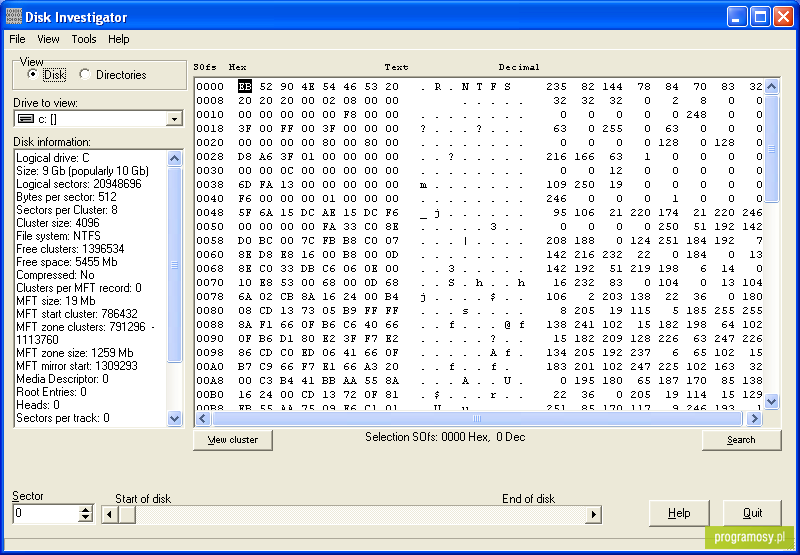This screenshot has height=555, width=800.
Task: Click the 'Free space: 5455 Mb' line
Action: (66, 262)
